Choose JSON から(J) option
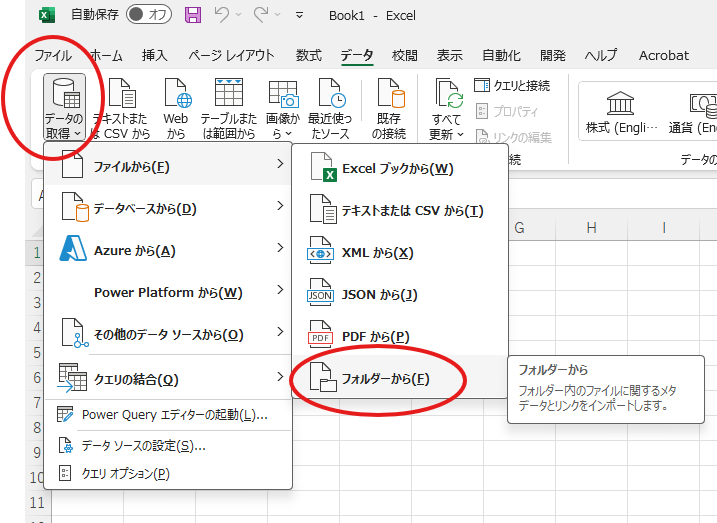Image resolution: width=717 pixels, height=523 pixels. (400, 295)
